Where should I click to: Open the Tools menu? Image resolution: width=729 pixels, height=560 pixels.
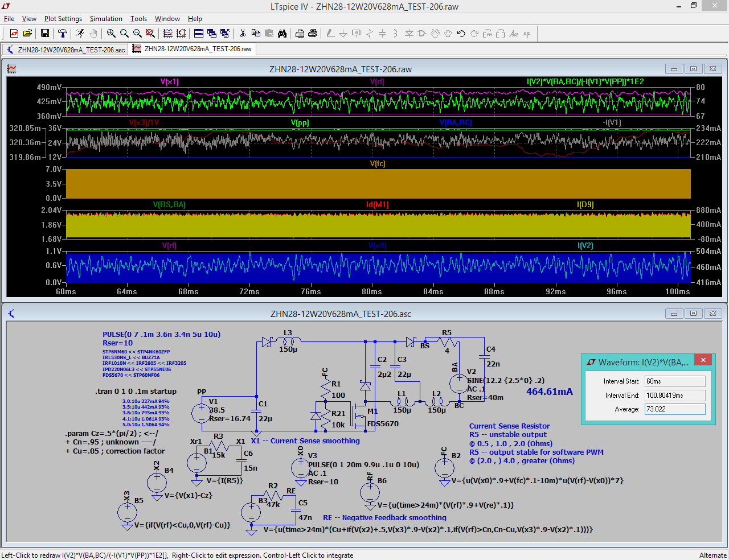(138, 19)
